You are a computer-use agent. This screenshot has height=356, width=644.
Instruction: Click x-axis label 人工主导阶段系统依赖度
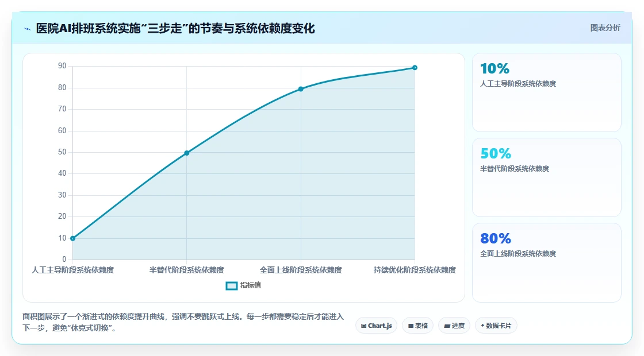pyautogui.click(x=72, y=270)
